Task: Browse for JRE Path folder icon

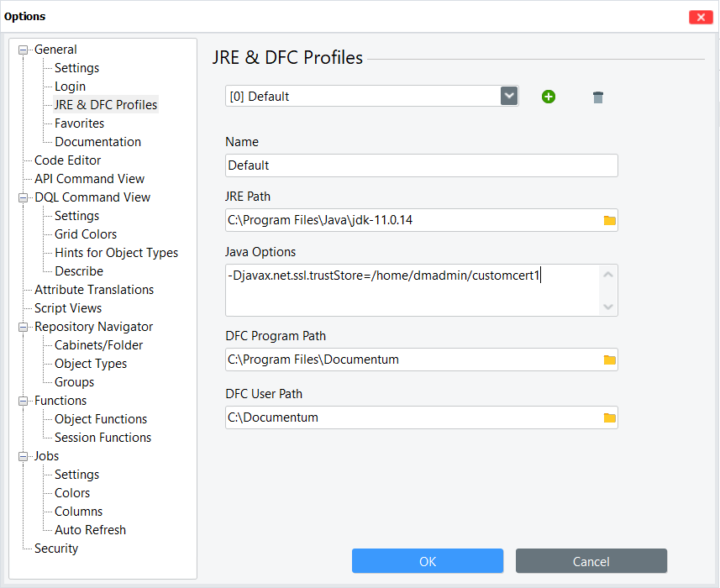Action: point(610,221)
